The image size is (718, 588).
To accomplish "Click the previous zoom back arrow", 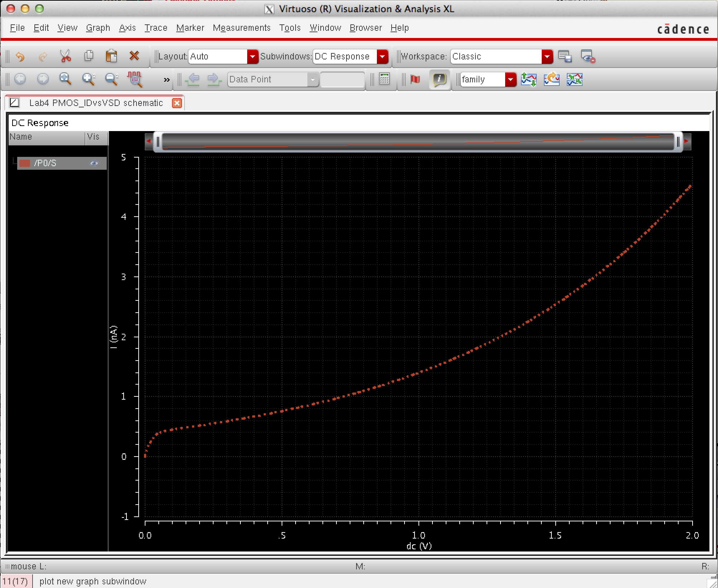I will pos(20,79).
